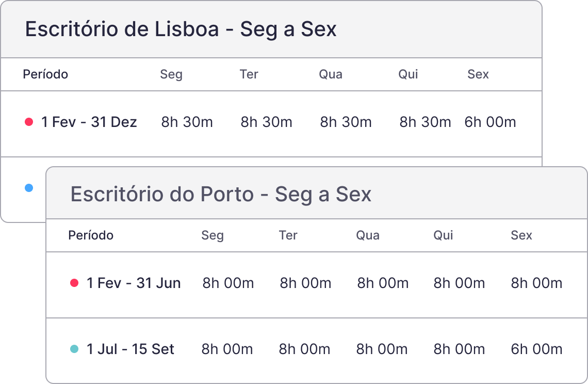Click the Seg column header in Porto table

[x=213, y=236]
